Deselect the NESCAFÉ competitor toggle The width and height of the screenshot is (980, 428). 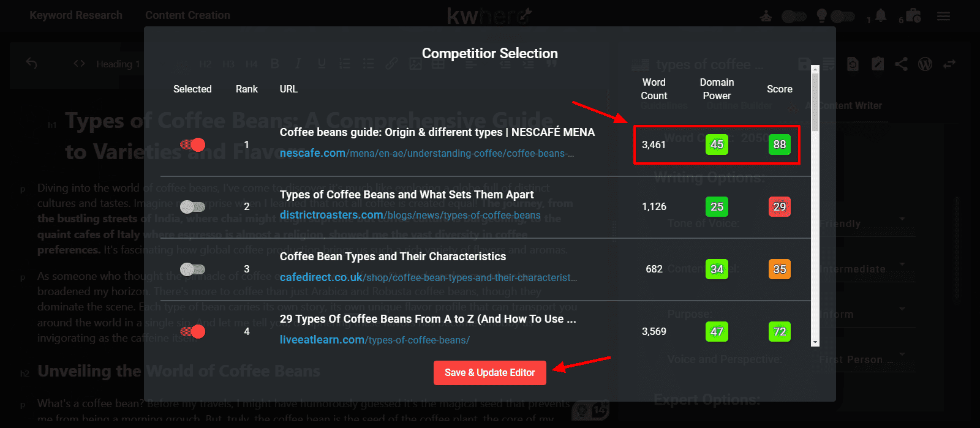[193, 145]
